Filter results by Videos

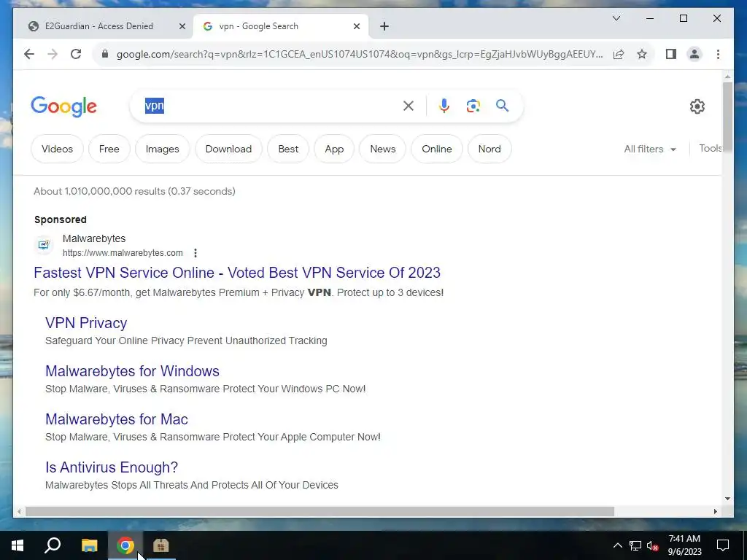click(x=57, y=149)
